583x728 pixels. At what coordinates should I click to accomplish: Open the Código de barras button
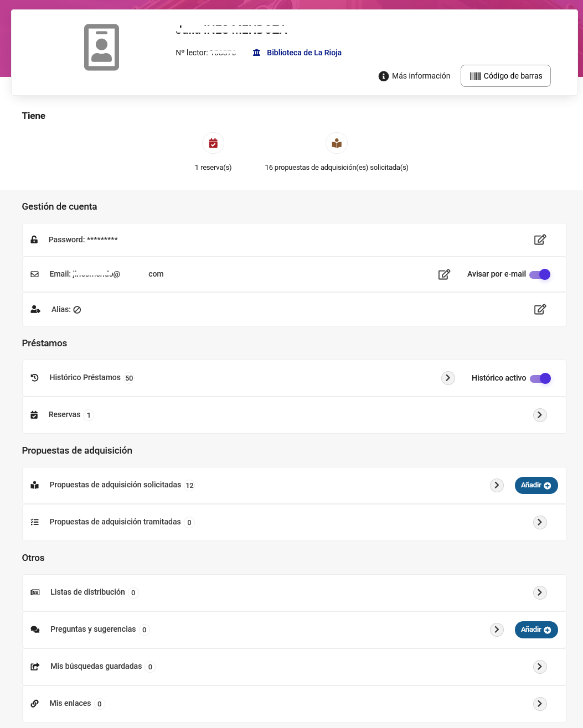(505, 76)
